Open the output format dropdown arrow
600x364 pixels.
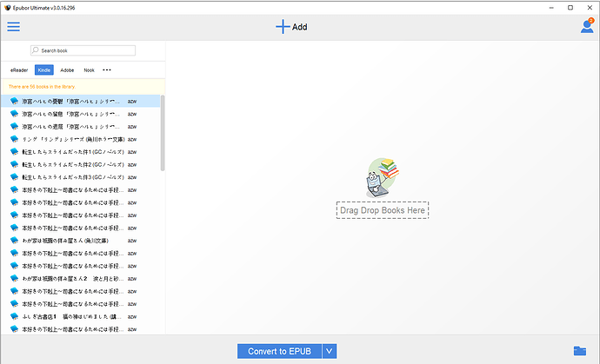(330, 351)
